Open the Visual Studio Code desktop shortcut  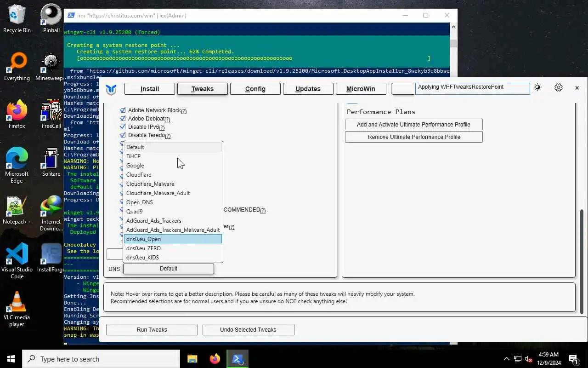17,261
